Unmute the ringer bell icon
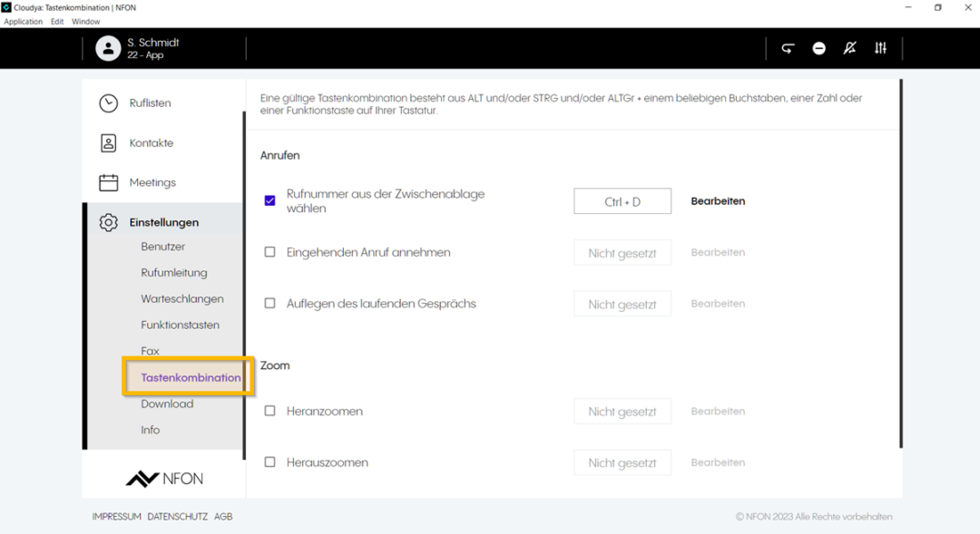The width and height of the screenshot is (980, 534). [849, 48]
